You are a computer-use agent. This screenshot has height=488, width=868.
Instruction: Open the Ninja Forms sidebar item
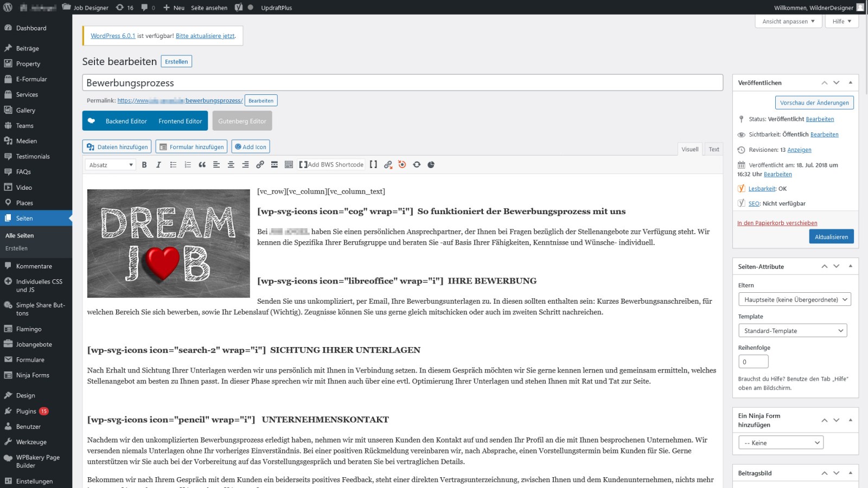[31, 375]
